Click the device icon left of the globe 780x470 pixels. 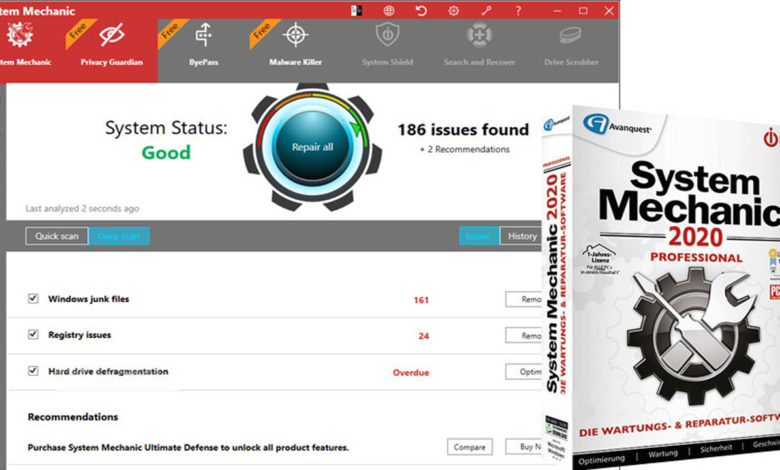(356, 10)
